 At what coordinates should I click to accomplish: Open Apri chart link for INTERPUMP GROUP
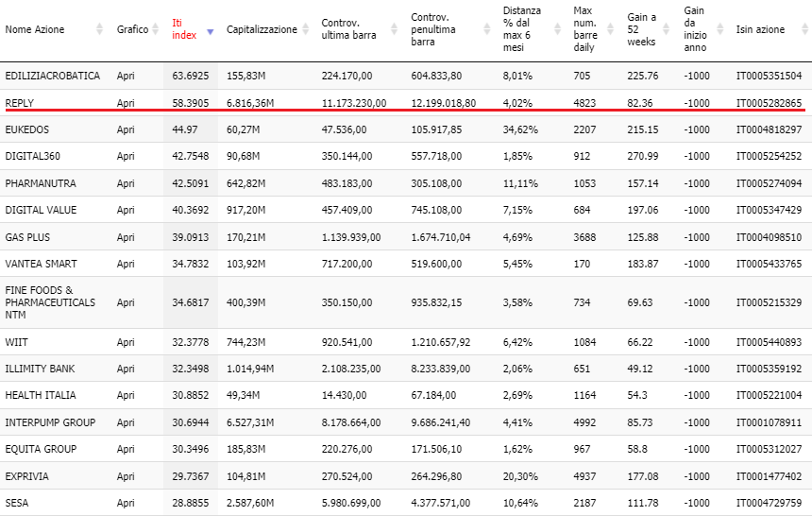tap(126, 422)
